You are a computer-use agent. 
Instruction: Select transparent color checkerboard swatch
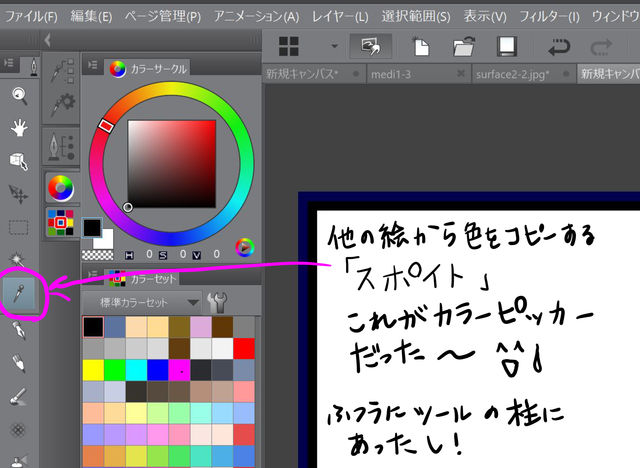(98, 255)
